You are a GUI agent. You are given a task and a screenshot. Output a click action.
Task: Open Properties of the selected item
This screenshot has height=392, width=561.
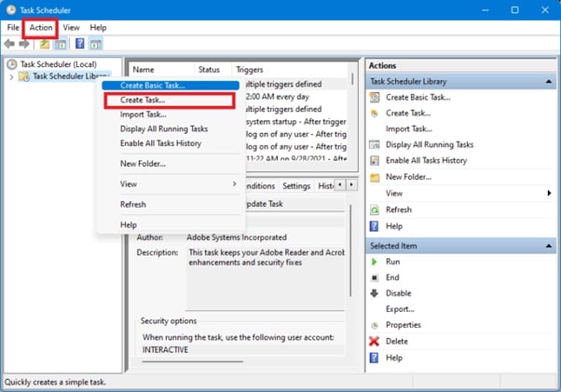tap(404, 325)
